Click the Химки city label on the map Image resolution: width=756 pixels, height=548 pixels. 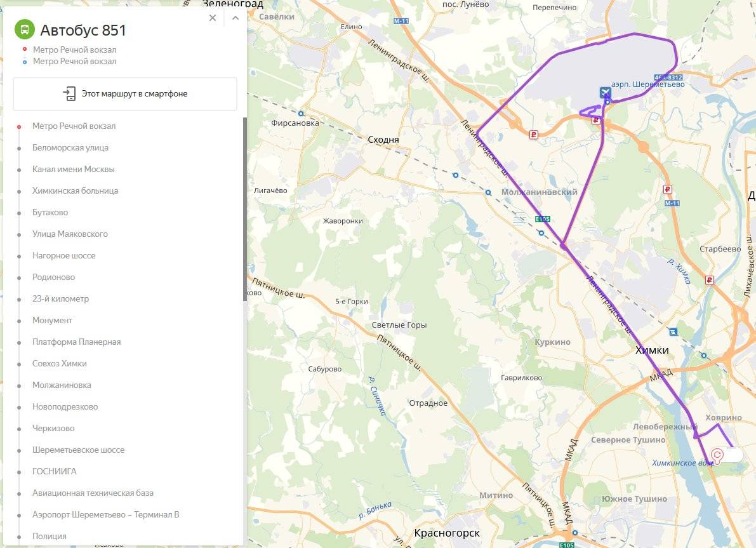click(652, 351)
